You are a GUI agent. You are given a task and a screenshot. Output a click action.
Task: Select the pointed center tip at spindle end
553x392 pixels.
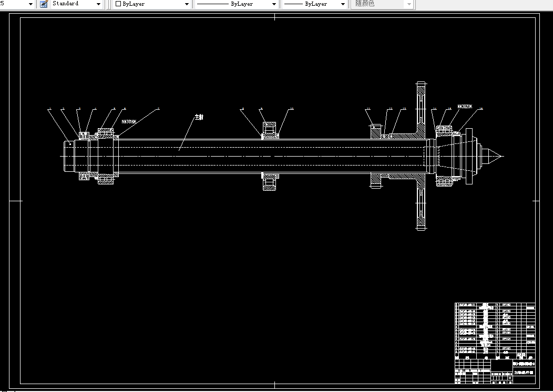[495, 156]
